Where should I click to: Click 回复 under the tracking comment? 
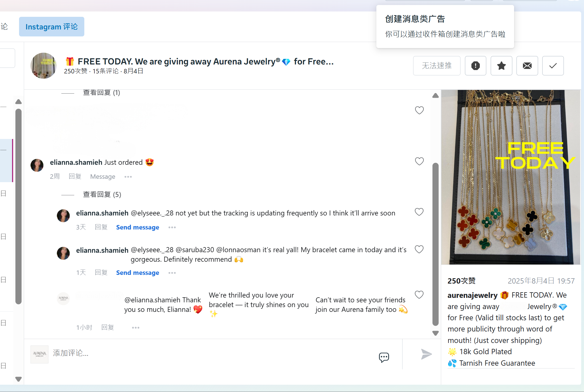101,227
